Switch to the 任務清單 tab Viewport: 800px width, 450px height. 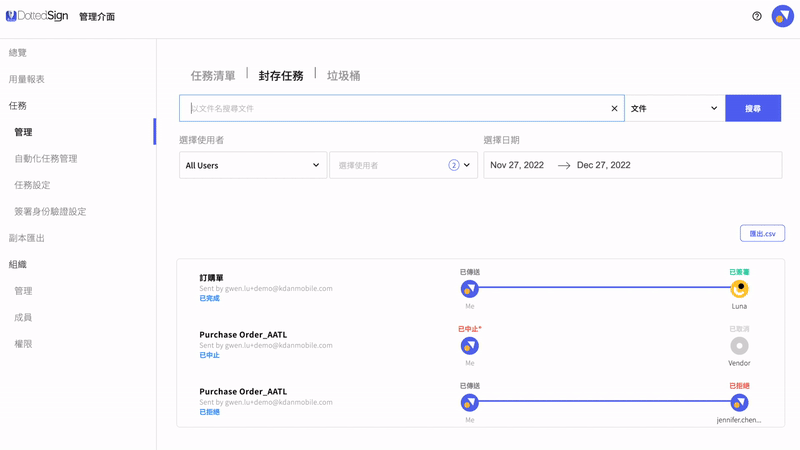(213, 76)
